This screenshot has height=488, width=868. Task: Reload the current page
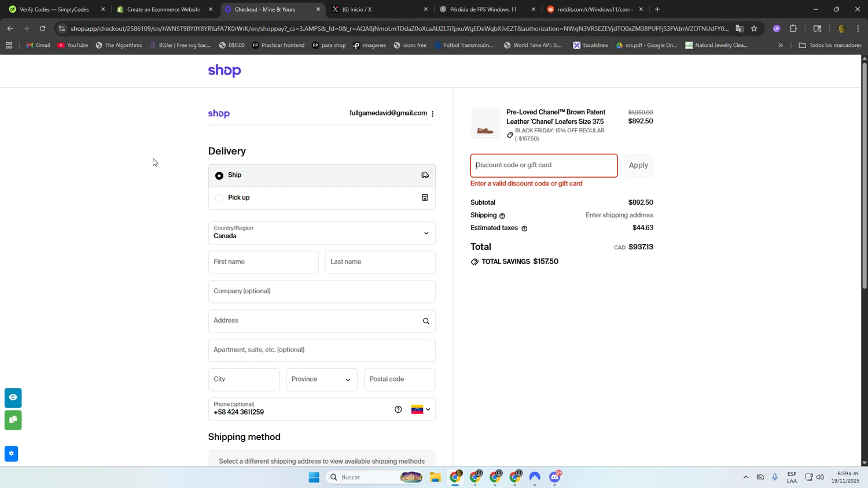[x=42, y=28]
